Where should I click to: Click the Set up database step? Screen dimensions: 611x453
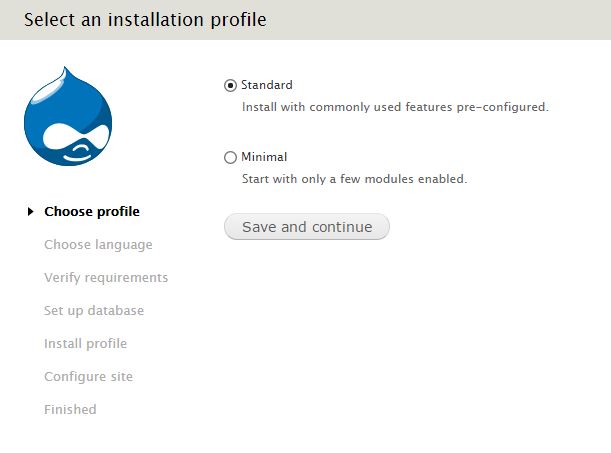(x=94, y=311)
